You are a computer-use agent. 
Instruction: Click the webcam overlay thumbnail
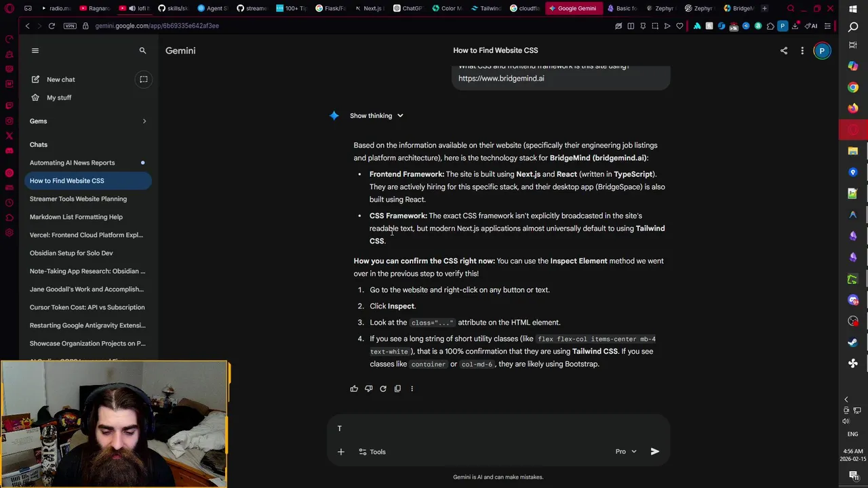click(114, 424)
